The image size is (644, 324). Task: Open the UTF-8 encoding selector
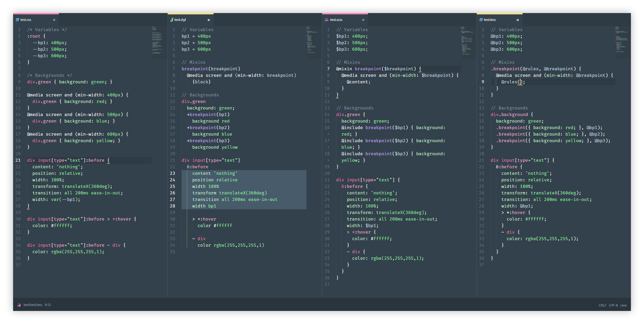point(613,305)
